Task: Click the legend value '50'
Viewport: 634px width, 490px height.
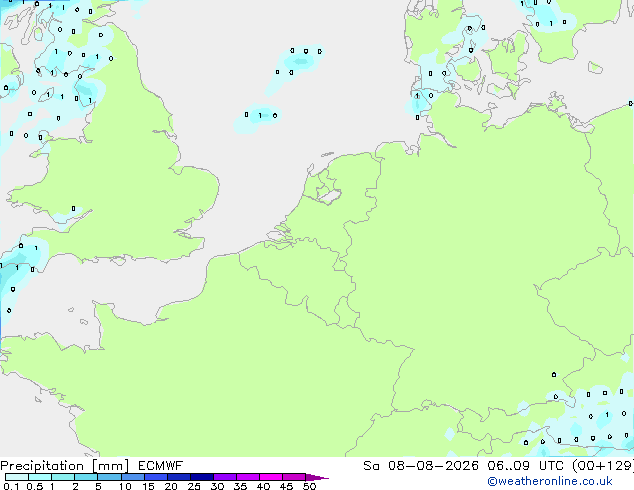Action: click(309, 486)
